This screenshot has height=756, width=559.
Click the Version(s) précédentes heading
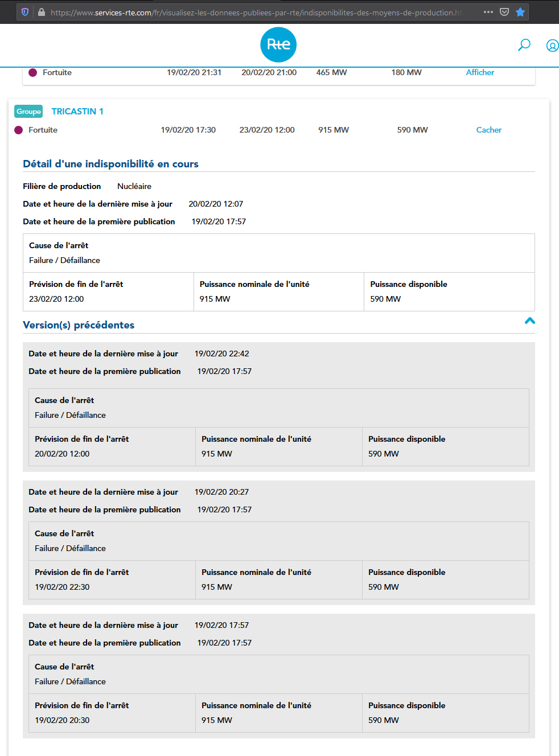79,325
